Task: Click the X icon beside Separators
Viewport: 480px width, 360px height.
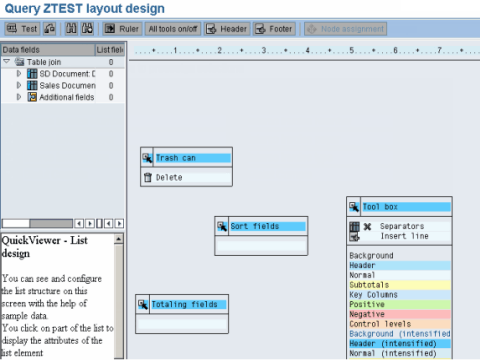Action: tap(367, 227)
